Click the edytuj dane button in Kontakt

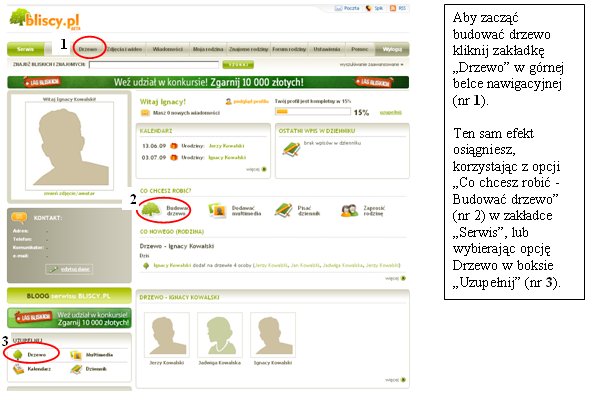click(69, 269)
